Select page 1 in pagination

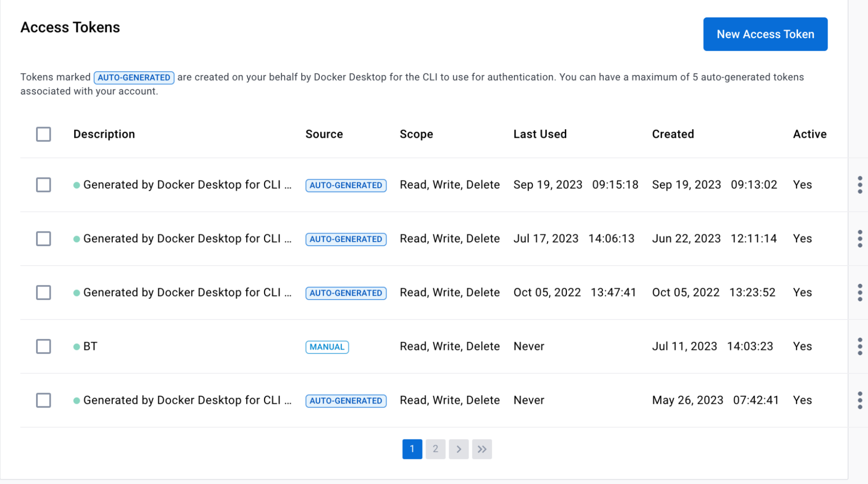pyautogui.click(x=412, y=449)
